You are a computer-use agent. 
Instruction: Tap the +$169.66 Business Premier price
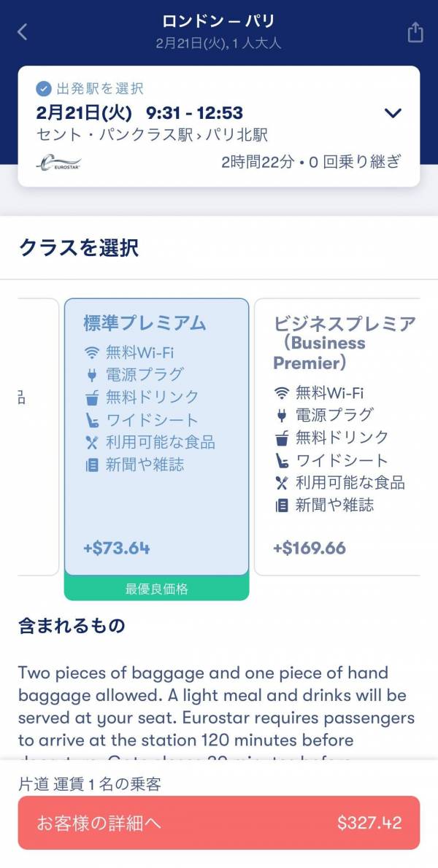(310, 548)
